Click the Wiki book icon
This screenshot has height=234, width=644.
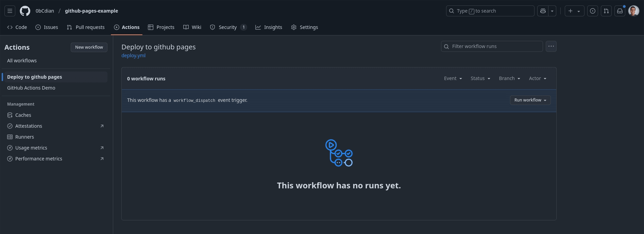[x=186, y=27]
